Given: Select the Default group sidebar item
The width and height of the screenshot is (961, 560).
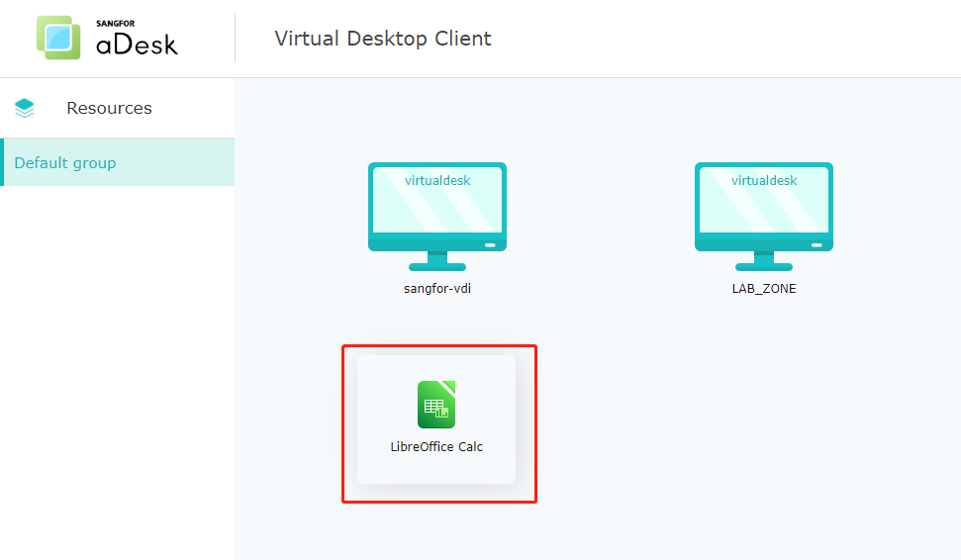Looking at the screenshot, I should (117, 162).
